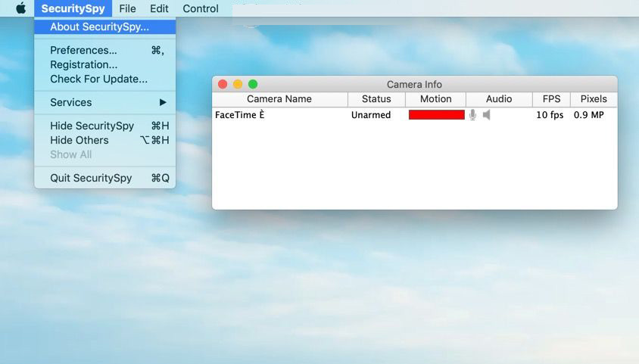The image size is (639, 364).
Task: Click the Camera Info title bar text
Action: 414,84
